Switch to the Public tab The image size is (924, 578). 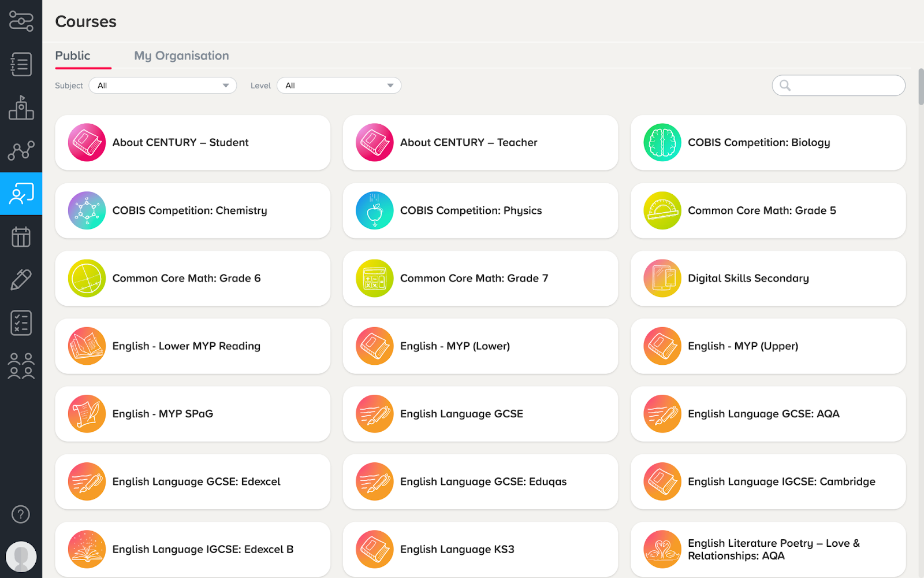point(73,55)
